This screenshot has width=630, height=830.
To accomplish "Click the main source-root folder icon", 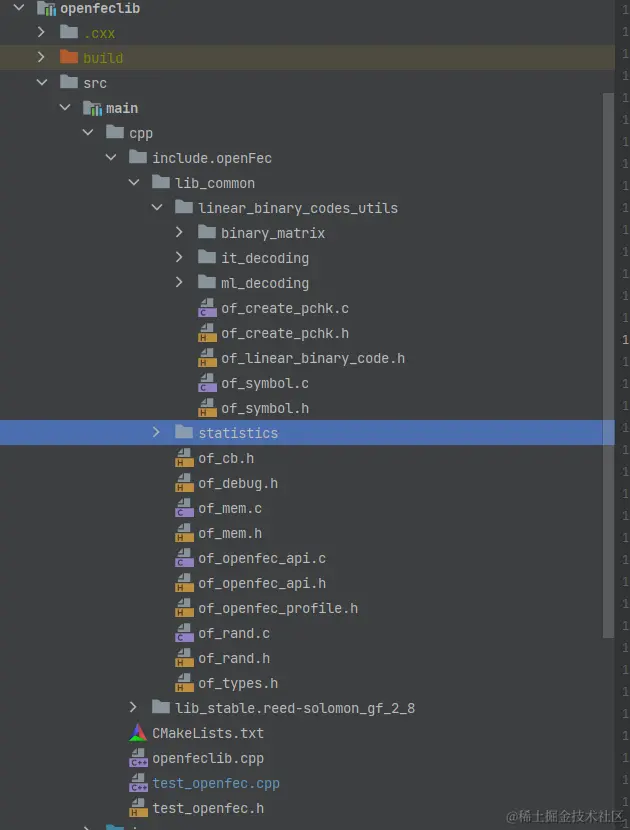I will tap(92, 107).
